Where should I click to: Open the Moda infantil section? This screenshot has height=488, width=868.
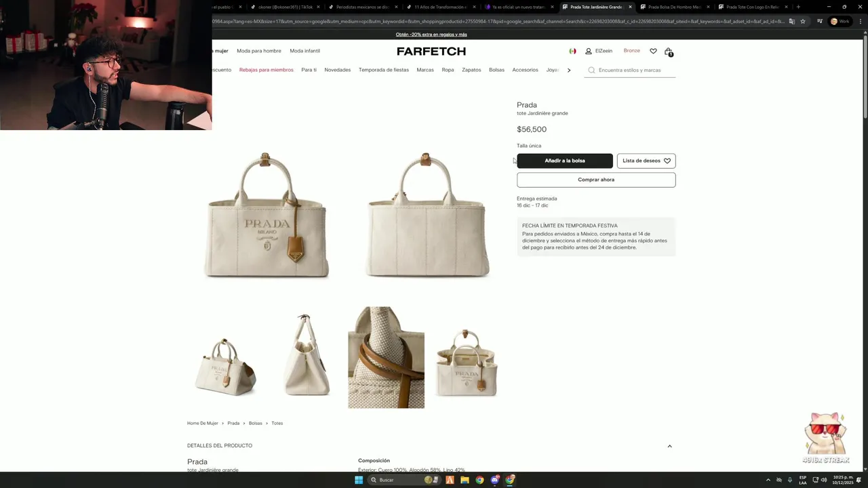tap(305, 51)
